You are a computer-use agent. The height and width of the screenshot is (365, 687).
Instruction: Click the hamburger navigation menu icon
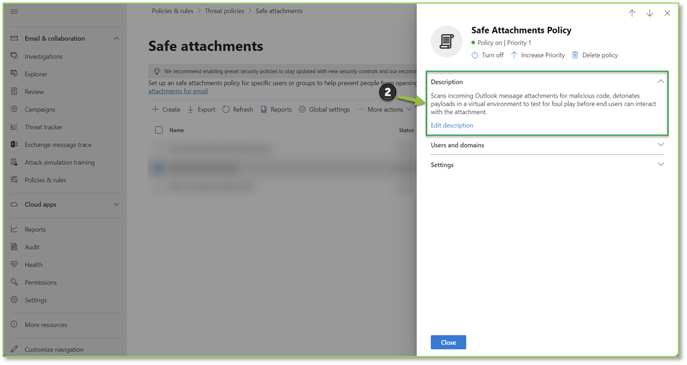point(14,11)
